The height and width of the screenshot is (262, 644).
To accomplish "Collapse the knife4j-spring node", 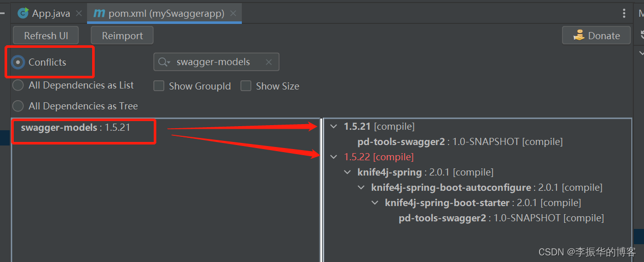I will click(x=347, y=172).
